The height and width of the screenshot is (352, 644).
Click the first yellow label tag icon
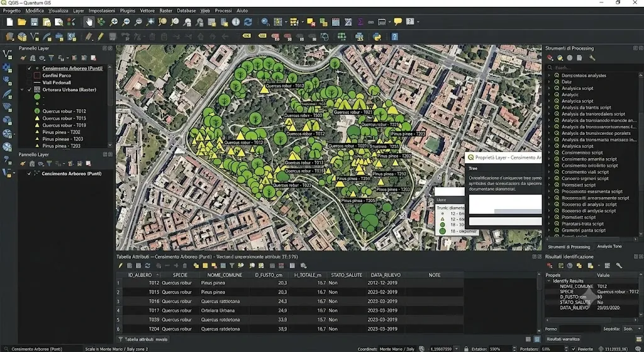247,36
